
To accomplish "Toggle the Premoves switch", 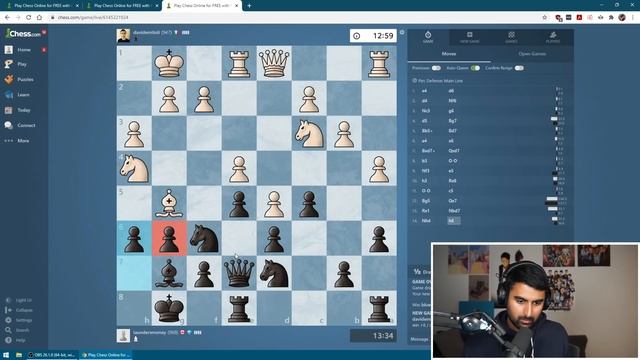I will point(436,68).
